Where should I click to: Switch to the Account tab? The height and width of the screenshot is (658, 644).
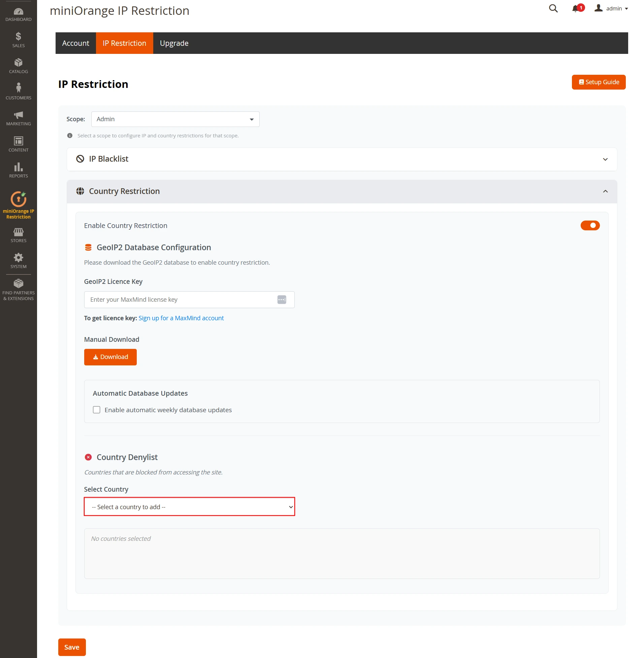point(75,43)
